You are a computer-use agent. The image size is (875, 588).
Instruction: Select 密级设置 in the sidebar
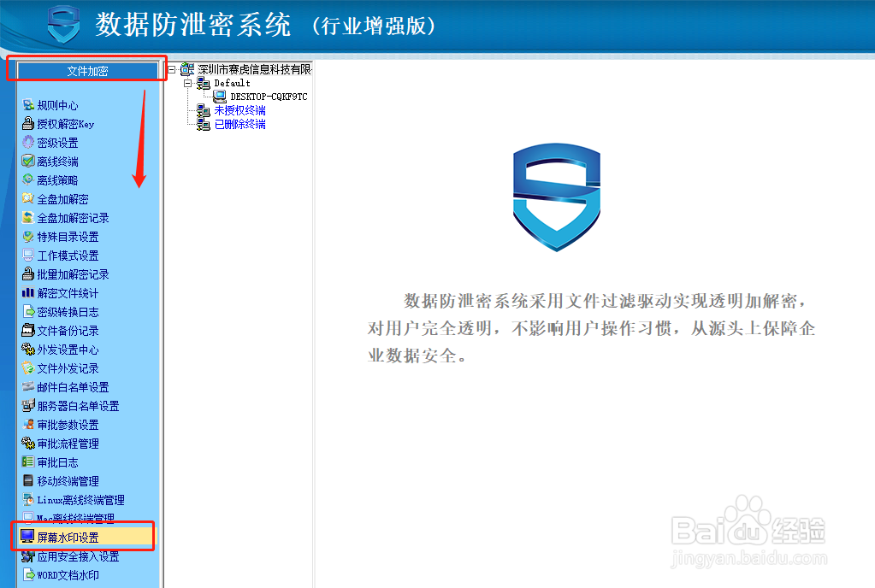pos(57,143)
